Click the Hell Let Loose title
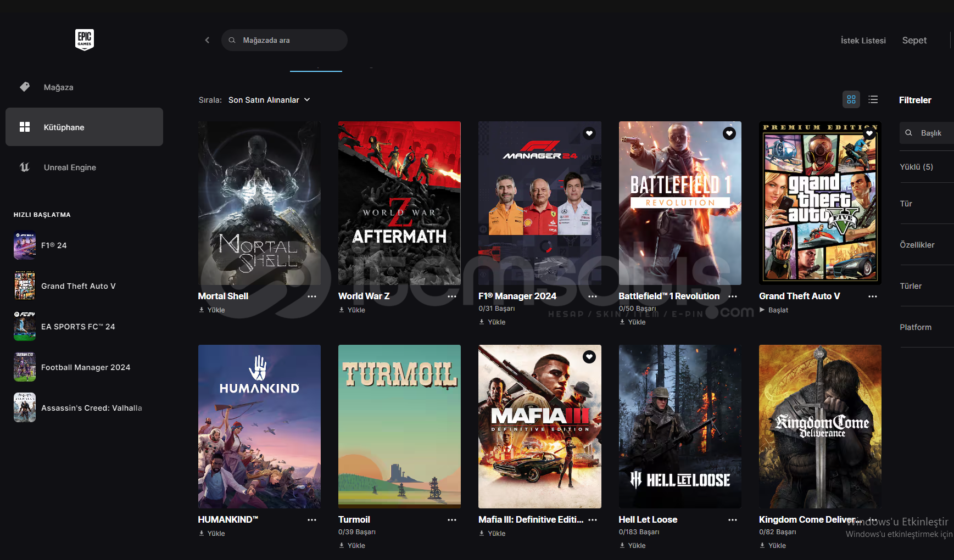Screen dimensions: 954x560 pos(648,519)
